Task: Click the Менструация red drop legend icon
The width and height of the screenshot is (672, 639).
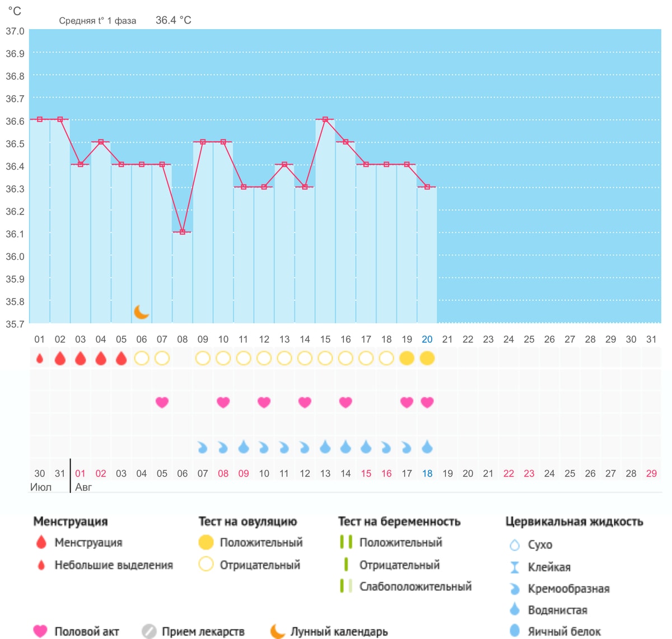Action: pyautogui.click(x=41, y=542)
